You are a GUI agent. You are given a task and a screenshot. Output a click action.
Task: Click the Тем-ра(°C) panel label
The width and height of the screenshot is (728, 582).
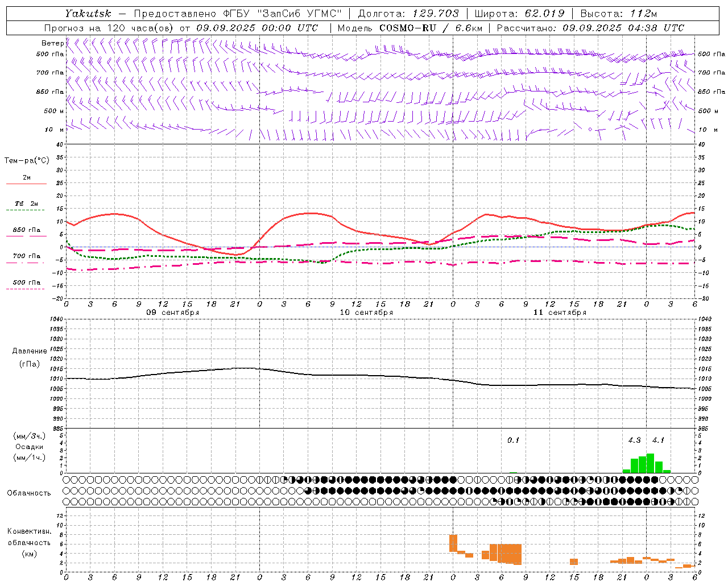pos(27,161)
